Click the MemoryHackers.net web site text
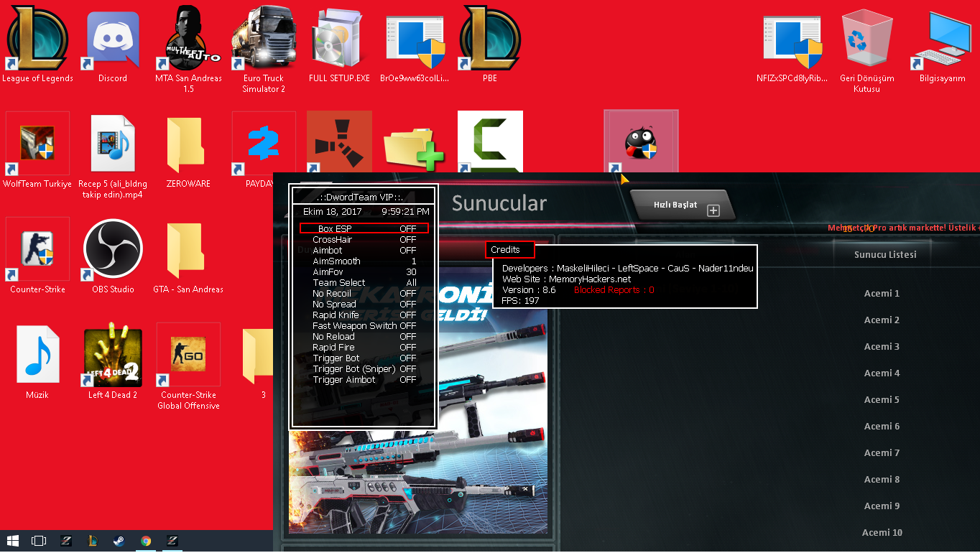 [x=589, y=279]
